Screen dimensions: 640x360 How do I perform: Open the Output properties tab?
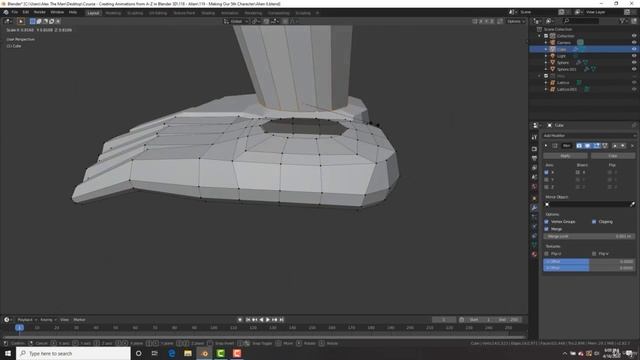pos(534,158)
